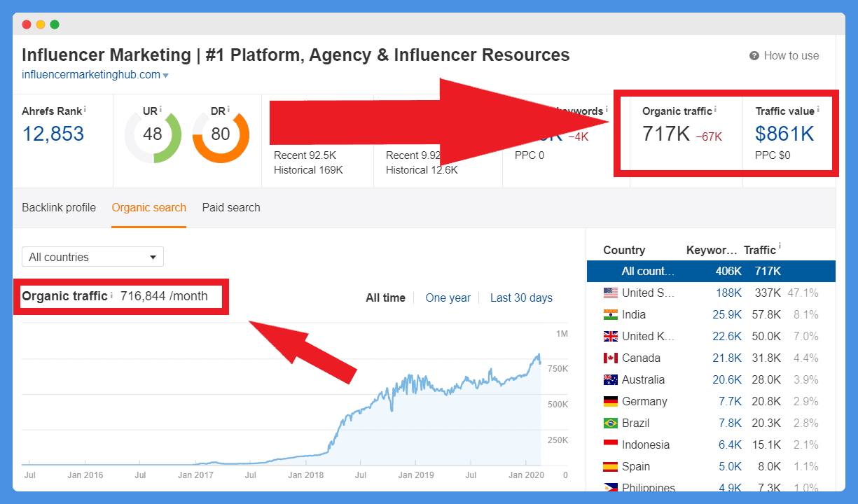Click the UR 48 donut gauge
Viewport: 858px width, 504px height.
pos(153,134)
